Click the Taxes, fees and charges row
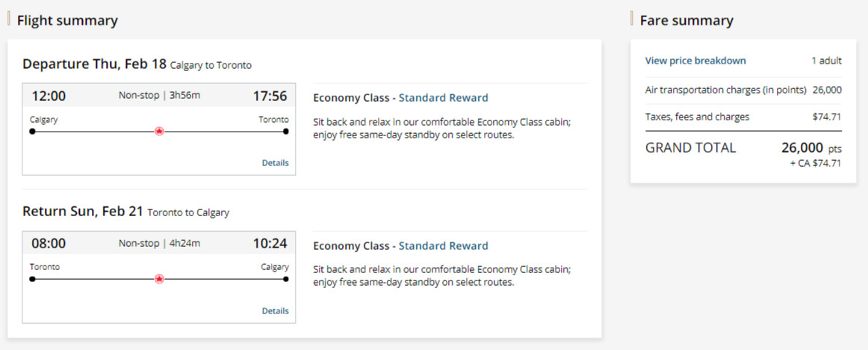Screen dimensions: 868x350 (743, 117)
